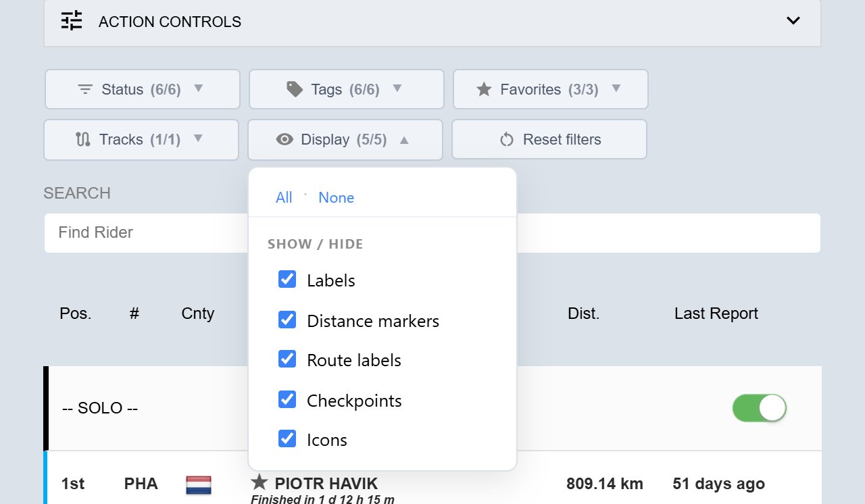
Task: Turn off the SOLO group toggle
Action: pos(760,408)
